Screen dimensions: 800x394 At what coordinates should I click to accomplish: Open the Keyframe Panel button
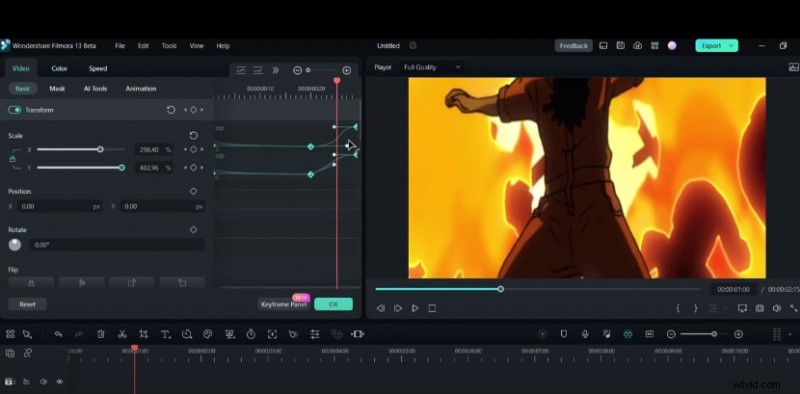tap(284, 304)
